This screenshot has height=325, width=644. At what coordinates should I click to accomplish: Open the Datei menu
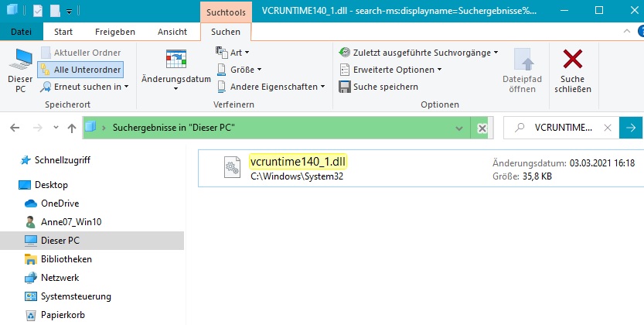click(21, 32)
